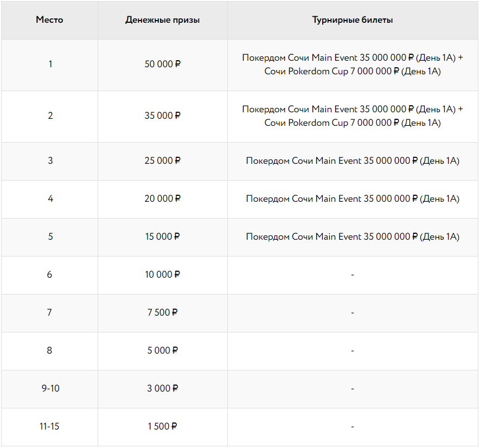This screenshot has width=480, height=448.
Task: Click the Main Event ticket text for place 5
Action: (353, 236)
